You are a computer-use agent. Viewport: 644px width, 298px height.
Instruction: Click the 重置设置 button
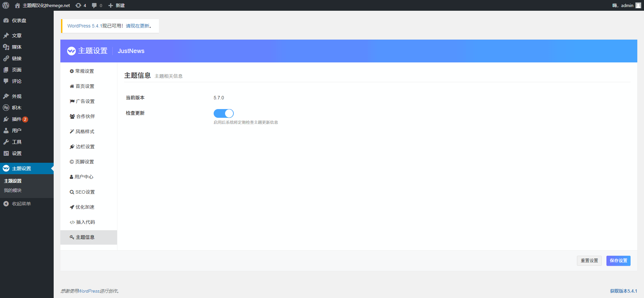coord(589,261)
